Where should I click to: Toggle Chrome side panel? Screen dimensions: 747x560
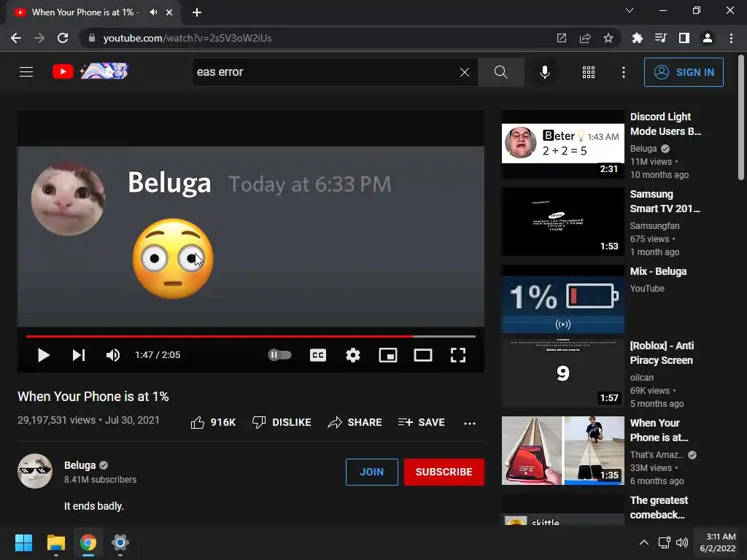click(684, 38)
